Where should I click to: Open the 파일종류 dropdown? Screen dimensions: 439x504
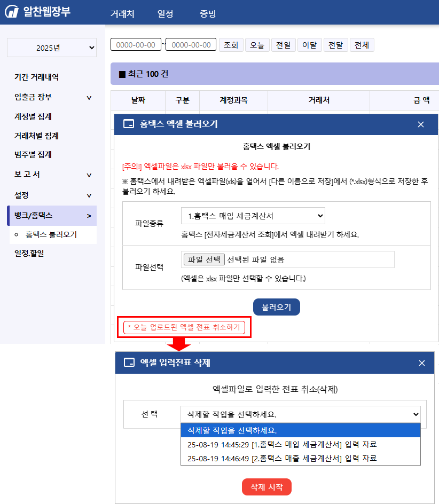(x=253, y=216)
